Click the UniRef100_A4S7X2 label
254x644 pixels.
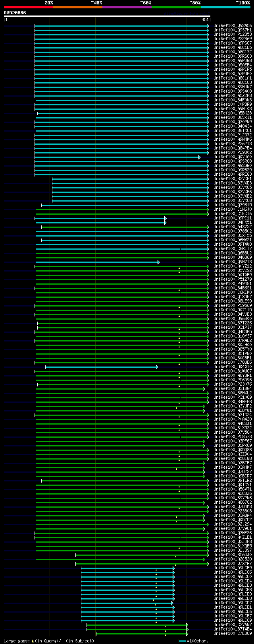[x=233, y=227]
